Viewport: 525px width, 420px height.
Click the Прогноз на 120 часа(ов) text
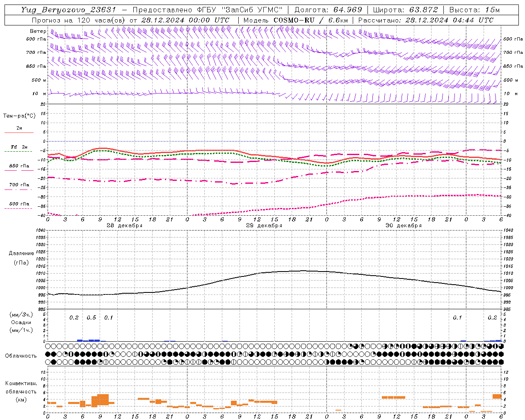tap(79, 20)
